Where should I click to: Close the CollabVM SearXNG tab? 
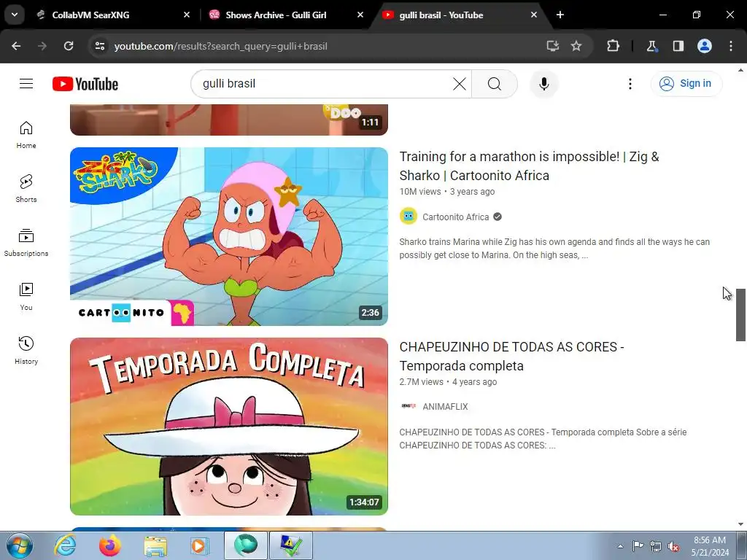pos(187,15)
